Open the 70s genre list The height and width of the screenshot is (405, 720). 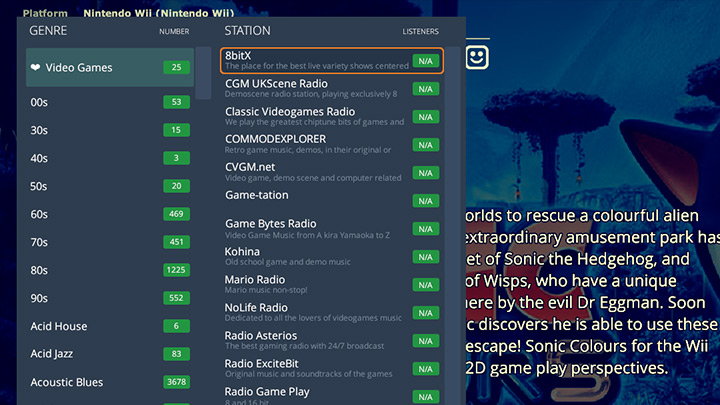coord(110,242)
